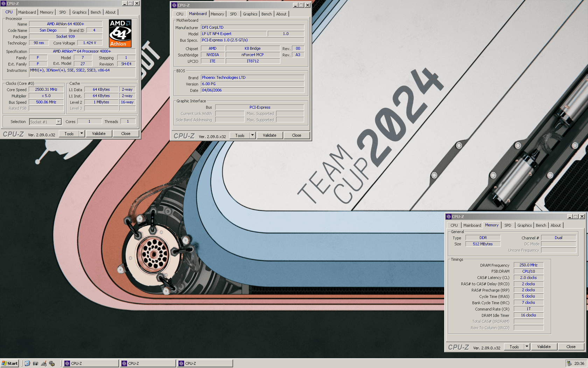Expand the Tools dropdown arrow in the CPU-tab window
This screenshot has width=588, height=368.
(82, 134)
